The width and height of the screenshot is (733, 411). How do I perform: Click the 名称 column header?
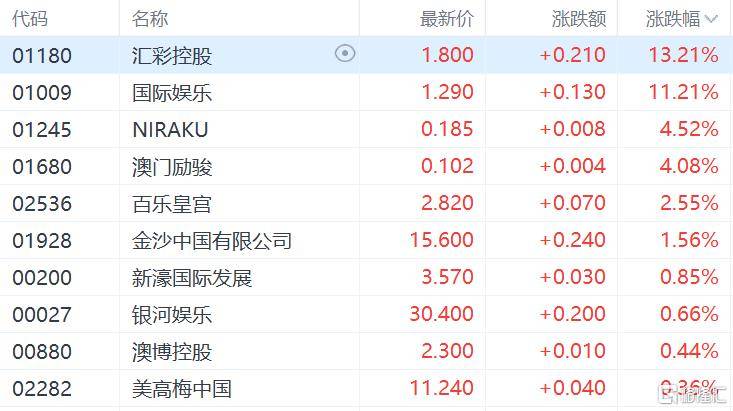coord(150,19)
